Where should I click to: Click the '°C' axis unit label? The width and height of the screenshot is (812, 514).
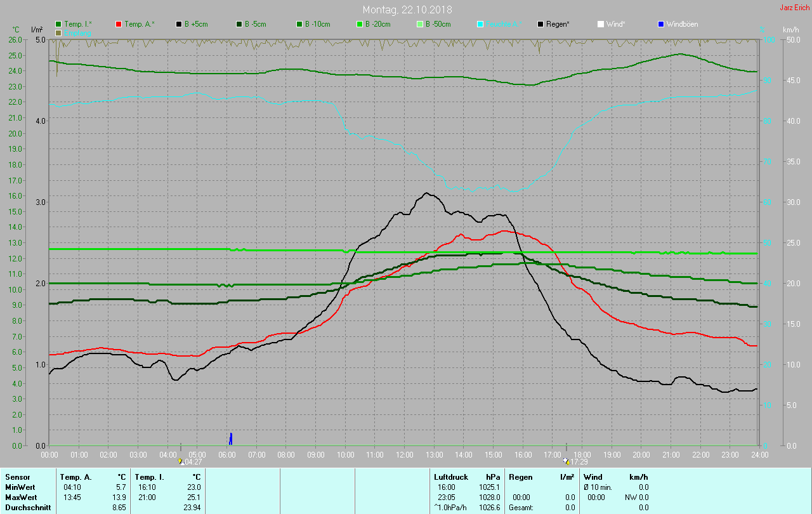click(x=16, y=30)
